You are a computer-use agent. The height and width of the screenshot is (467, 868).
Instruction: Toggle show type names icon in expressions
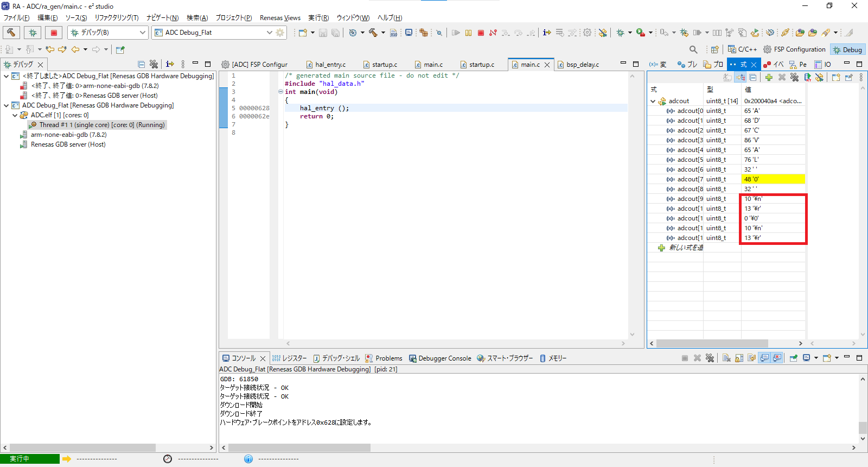(x=728, y=78)
